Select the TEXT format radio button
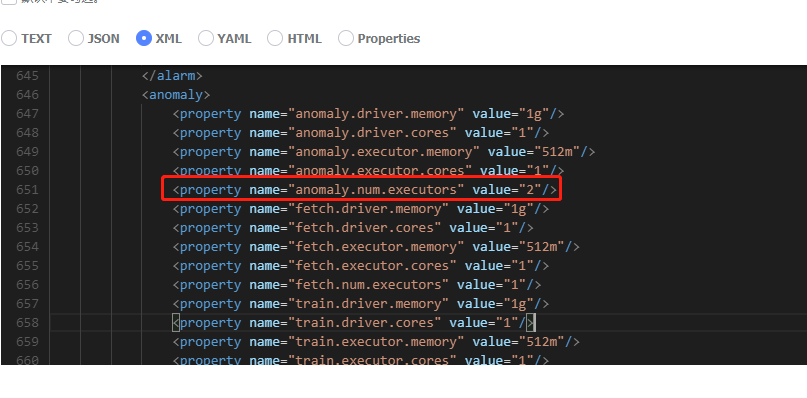807x398 pixels. pyautogui.click(x=9, y=38)
